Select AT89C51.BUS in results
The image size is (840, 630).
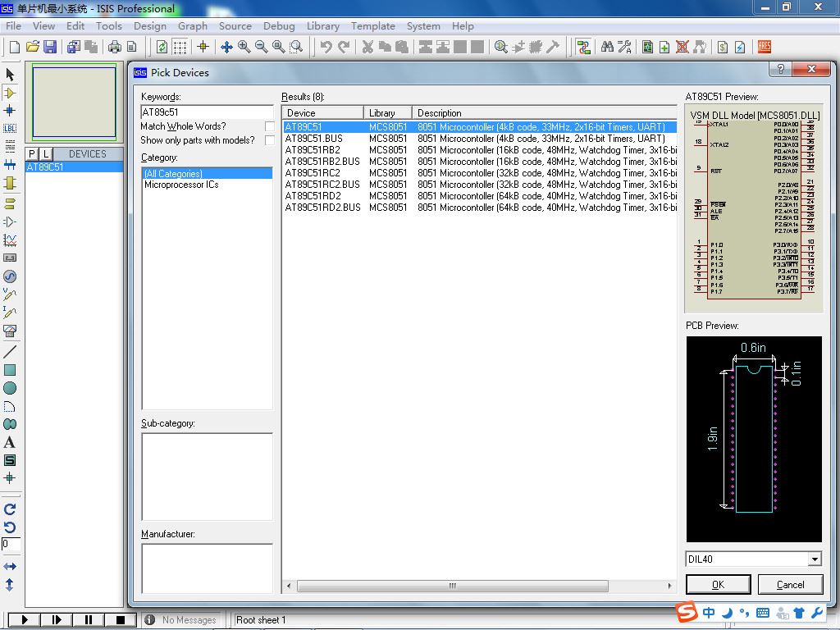click(x=479, y=138)
